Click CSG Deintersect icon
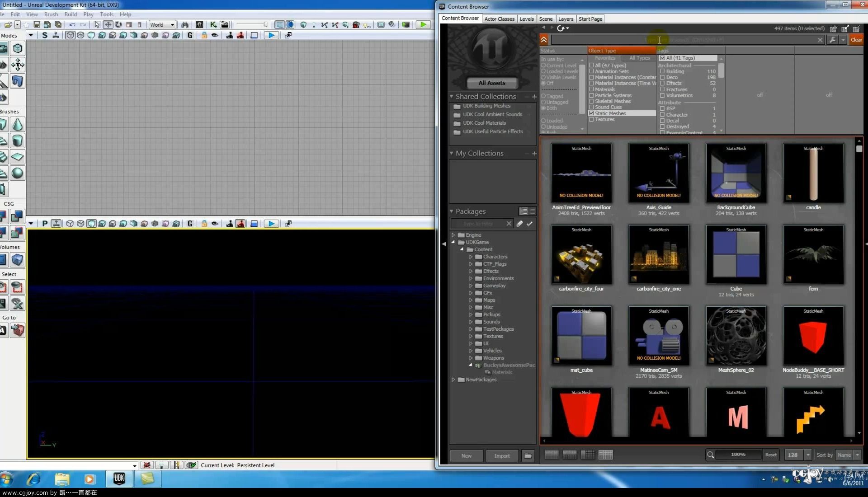 click(18, 233)
